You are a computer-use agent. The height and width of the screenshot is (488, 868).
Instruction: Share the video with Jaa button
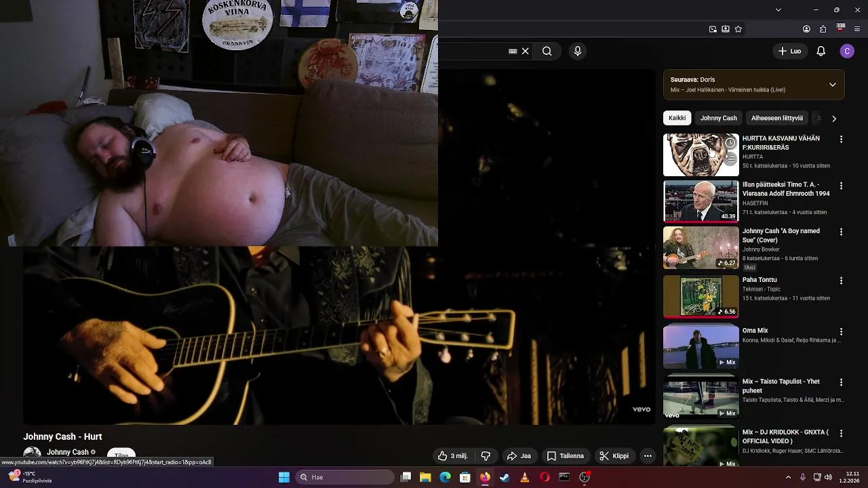519,456
